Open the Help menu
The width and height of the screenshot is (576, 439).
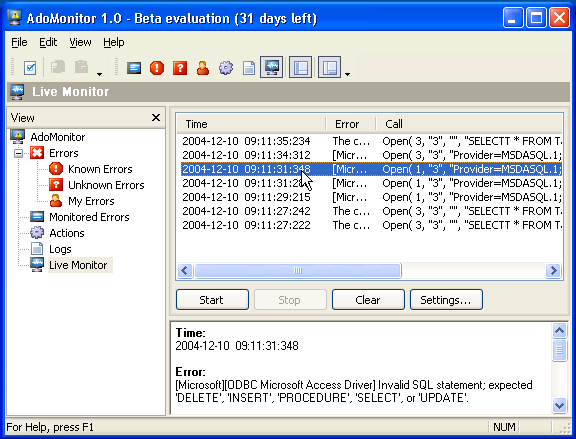coord(114,42)
